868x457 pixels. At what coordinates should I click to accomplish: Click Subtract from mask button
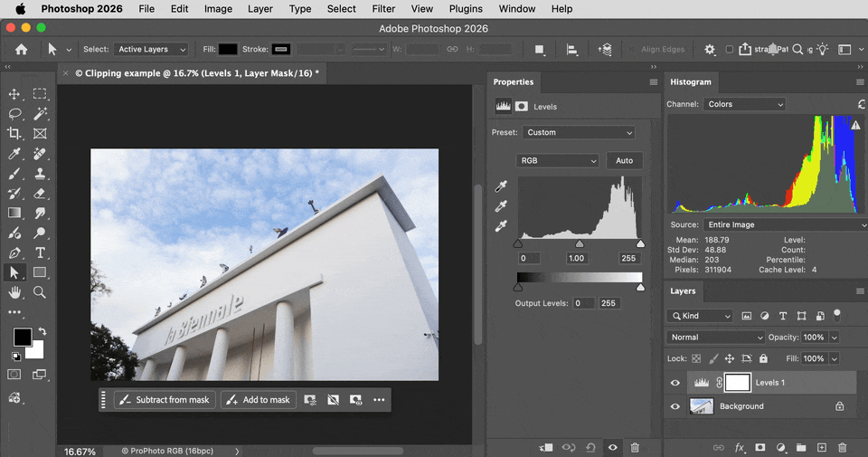[165, 400]
